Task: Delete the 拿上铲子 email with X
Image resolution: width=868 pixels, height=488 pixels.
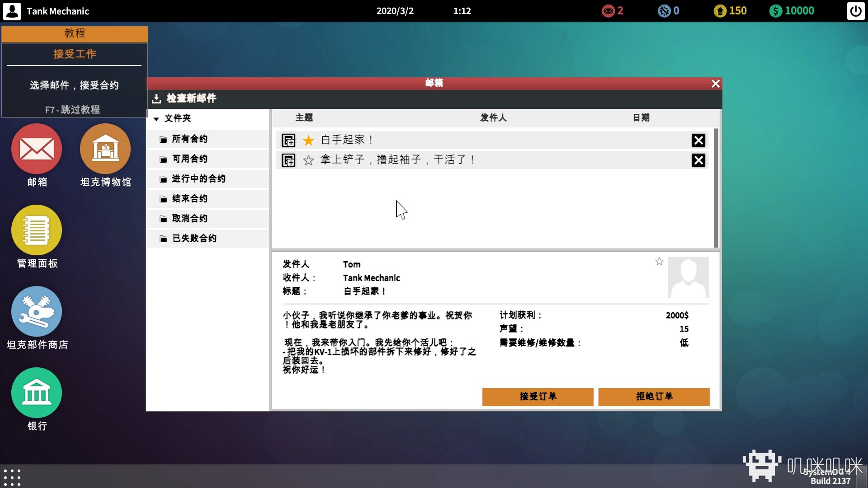Action: tap(698, 160)
